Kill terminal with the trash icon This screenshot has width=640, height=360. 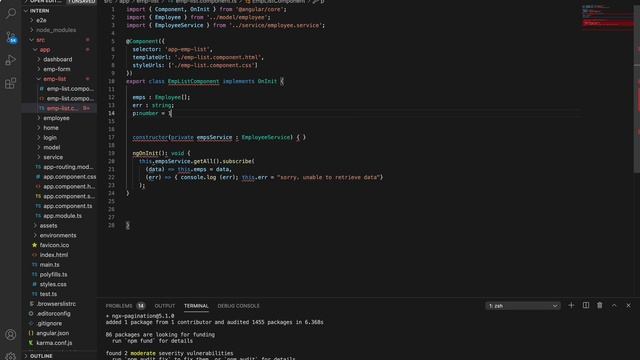point(600,305)
